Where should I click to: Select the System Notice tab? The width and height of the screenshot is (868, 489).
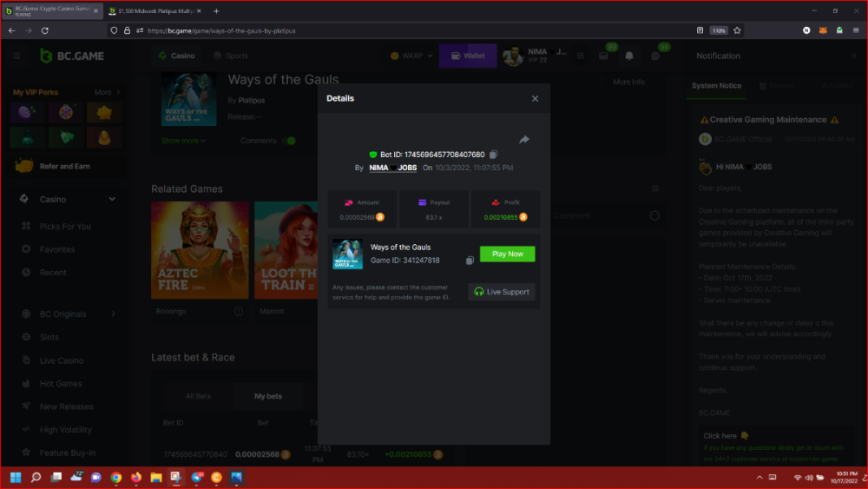pos(716,86)
